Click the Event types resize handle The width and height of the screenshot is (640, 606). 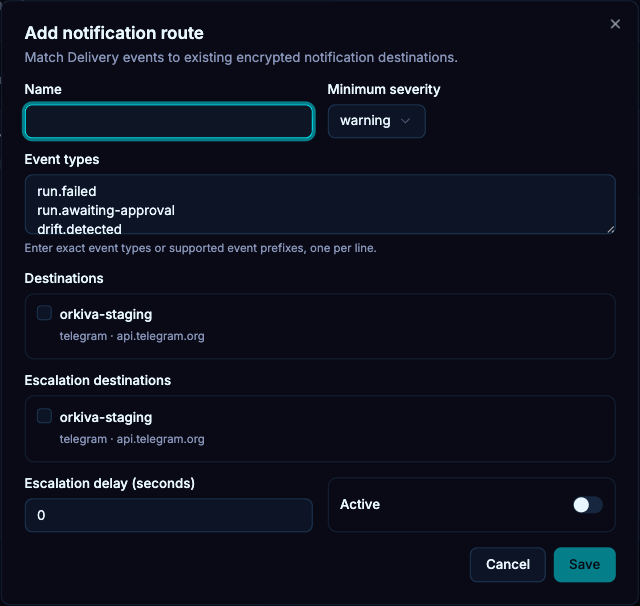tap(611, 229)
